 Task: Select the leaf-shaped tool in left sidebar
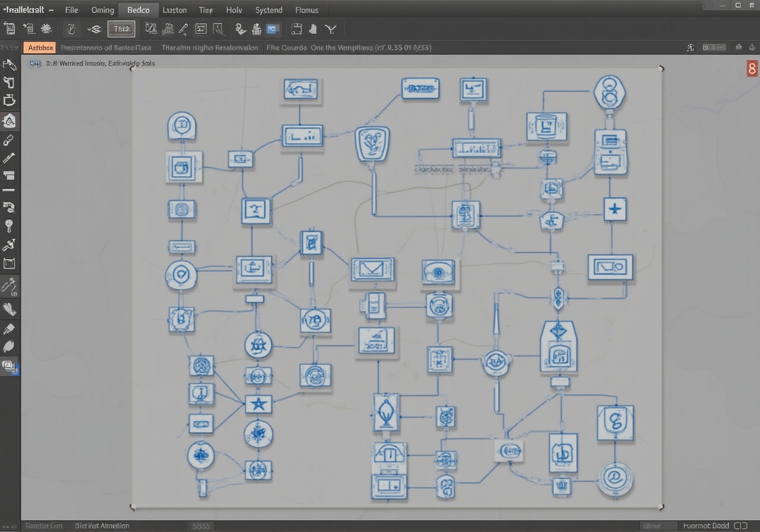click(x=9, y=347)
